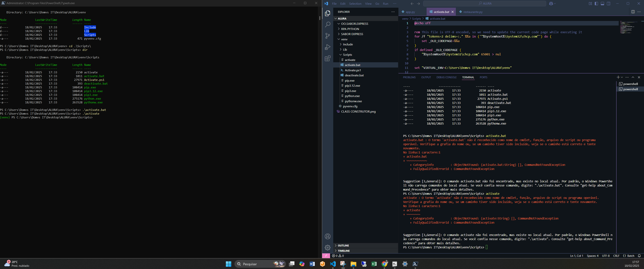Screen dimensions: 644x269
Task: Switch to the PORTS panel tab
Action: tap(484, 77)
